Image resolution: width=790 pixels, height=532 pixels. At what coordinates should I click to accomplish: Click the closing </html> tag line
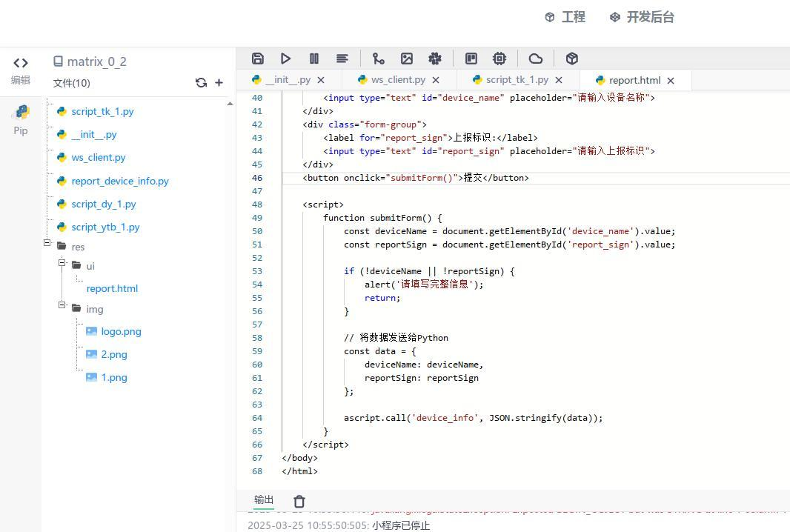click(300, 471)
